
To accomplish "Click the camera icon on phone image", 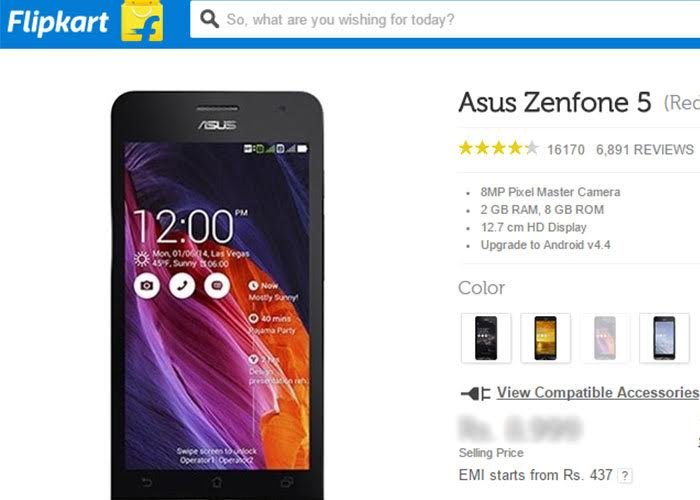I will click(147, 285).
